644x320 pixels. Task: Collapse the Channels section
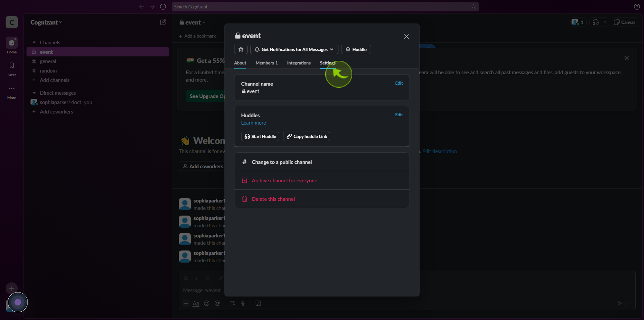(x=34, y=43)
